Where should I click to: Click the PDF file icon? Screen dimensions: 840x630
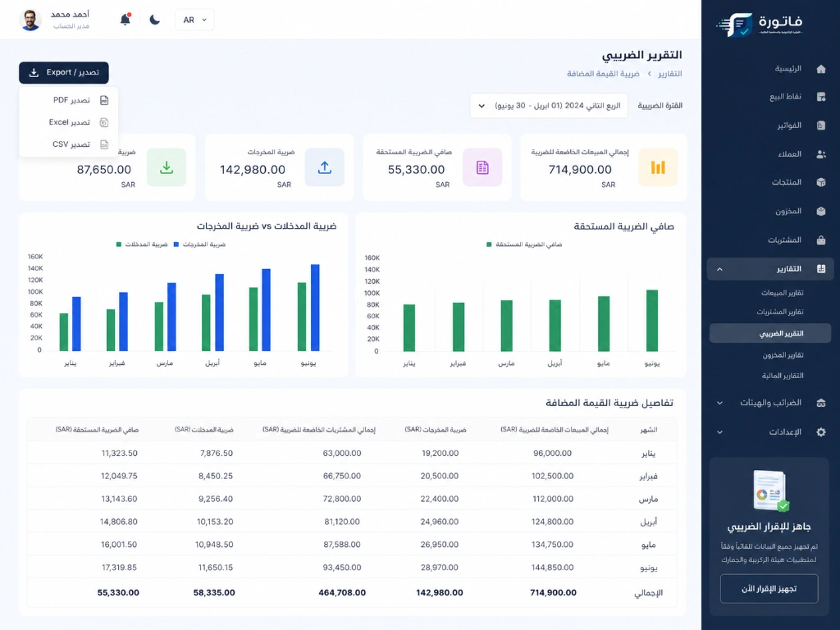104,100
